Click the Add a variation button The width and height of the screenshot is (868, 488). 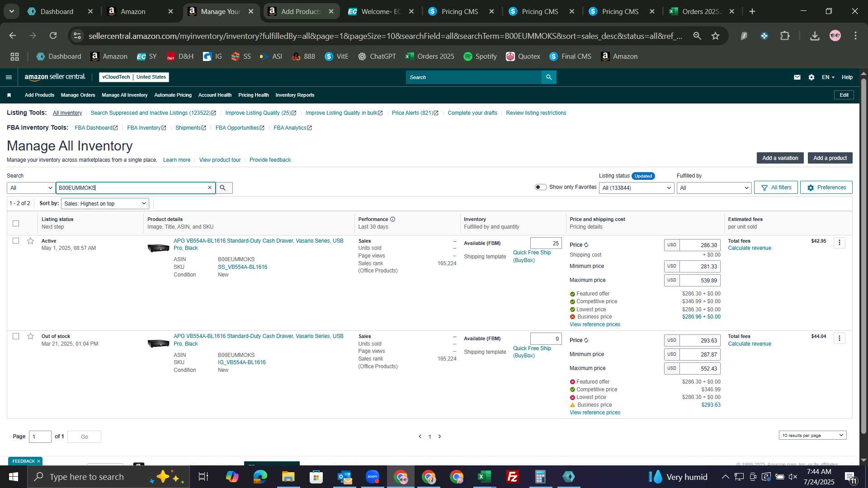(x=780, y=158)
